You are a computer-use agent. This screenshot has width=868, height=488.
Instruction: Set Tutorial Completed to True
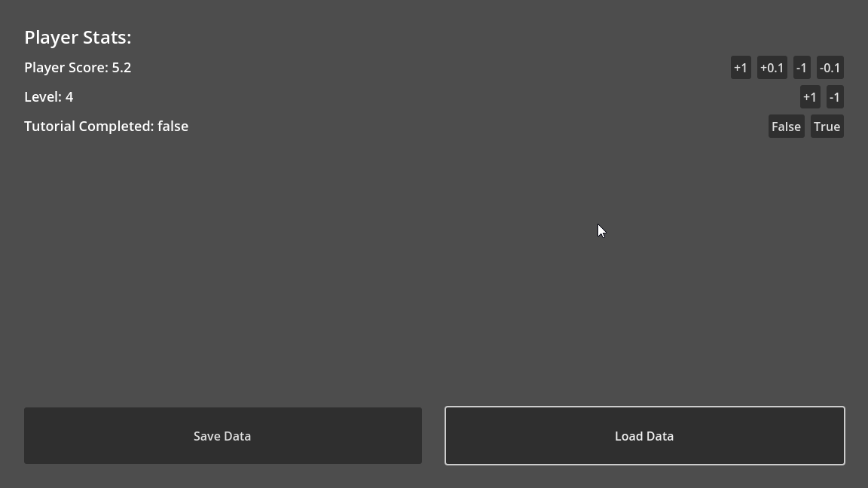pyautogui.click(x=827, y=127)
